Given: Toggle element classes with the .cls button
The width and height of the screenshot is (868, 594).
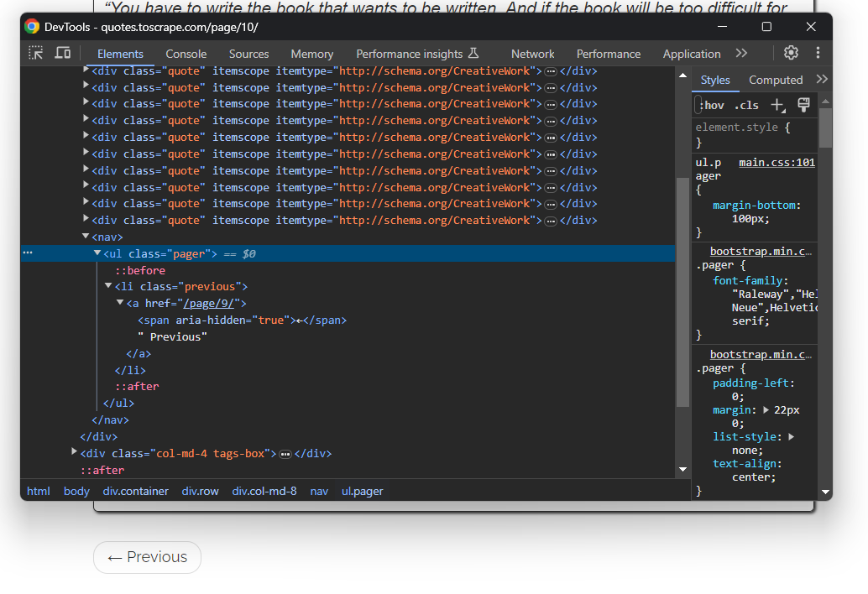Looking at the screenshot, I should 745,105.
